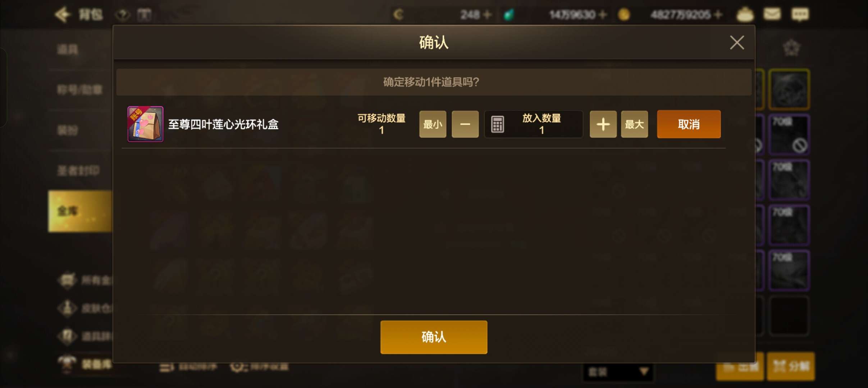The image size is (868, 388).
Task: Open the mail envelope icon
Action: [x=772, y=14]
